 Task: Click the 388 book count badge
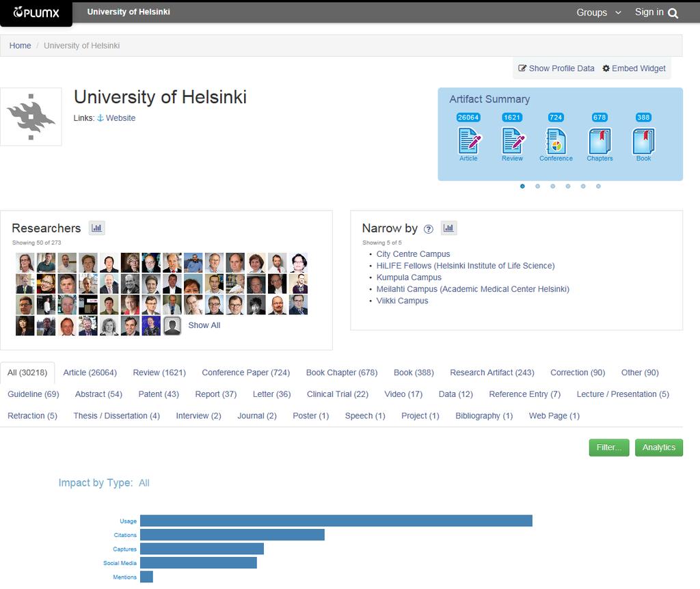pyautogui.click(x=643, y=118)
